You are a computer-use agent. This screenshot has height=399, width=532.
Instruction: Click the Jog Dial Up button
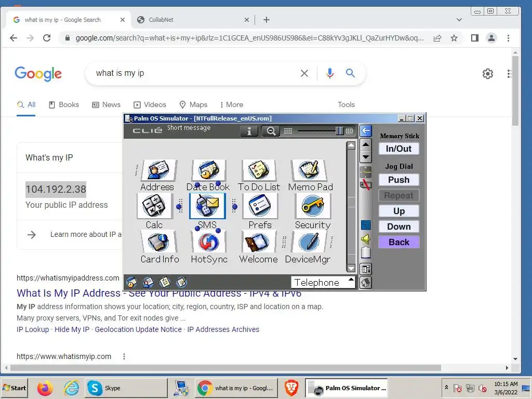click(398, 211)
